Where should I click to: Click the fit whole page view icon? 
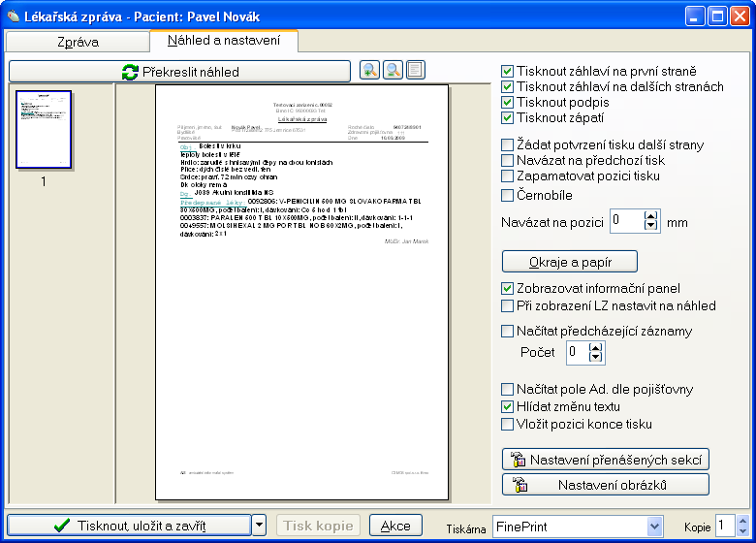(x=416, y=71)
